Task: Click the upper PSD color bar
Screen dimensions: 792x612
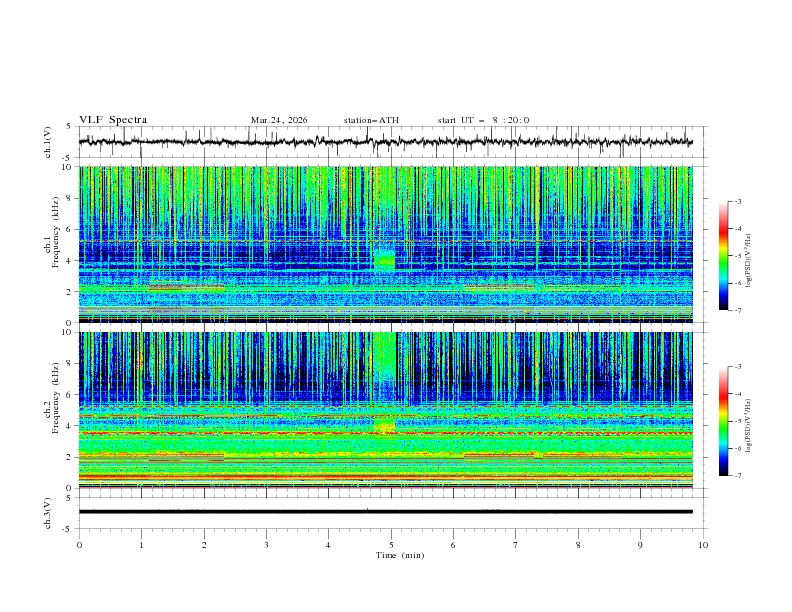Action: click(x=723, y=256)
